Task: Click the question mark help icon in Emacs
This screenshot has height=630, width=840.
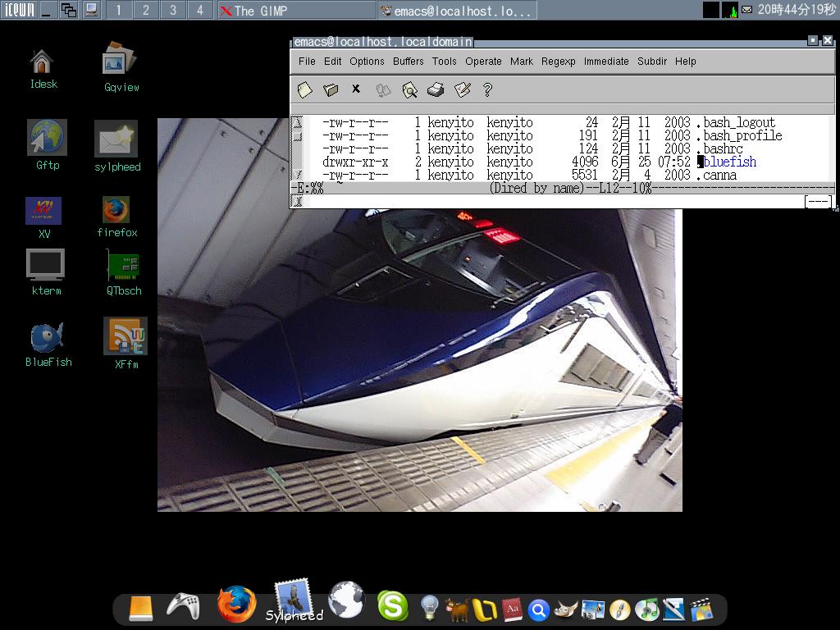Action: (487, 89)
